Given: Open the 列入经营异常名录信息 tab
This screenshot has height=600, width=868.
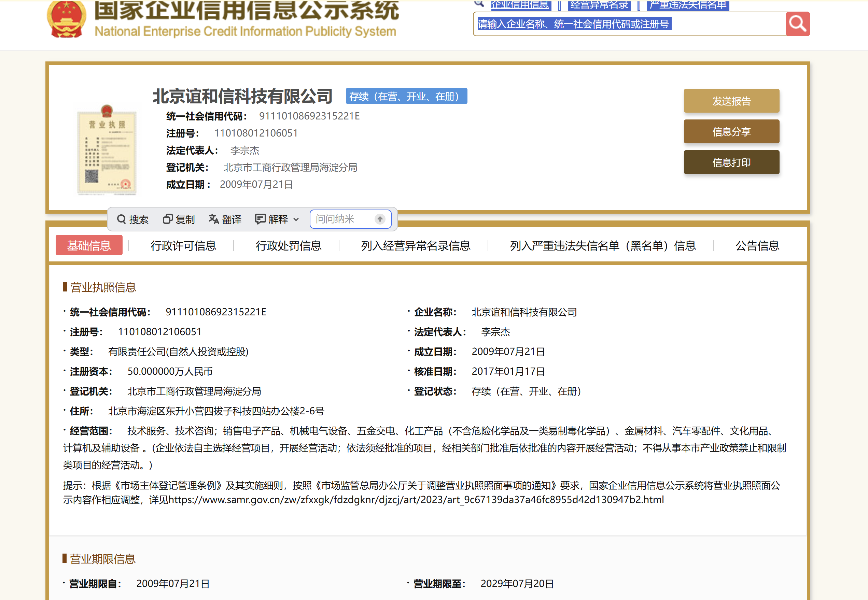Looking at the screenshot, I should (415, 245).
